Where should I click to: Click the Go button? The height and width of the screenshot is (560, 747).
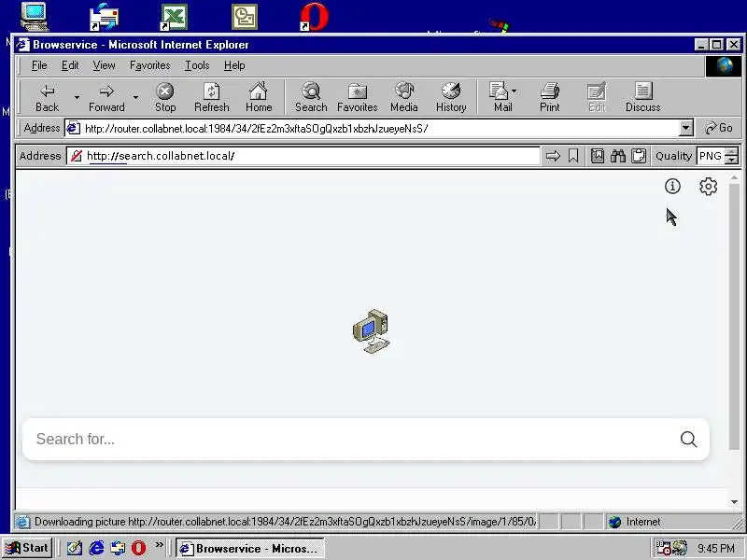(719, 128)
